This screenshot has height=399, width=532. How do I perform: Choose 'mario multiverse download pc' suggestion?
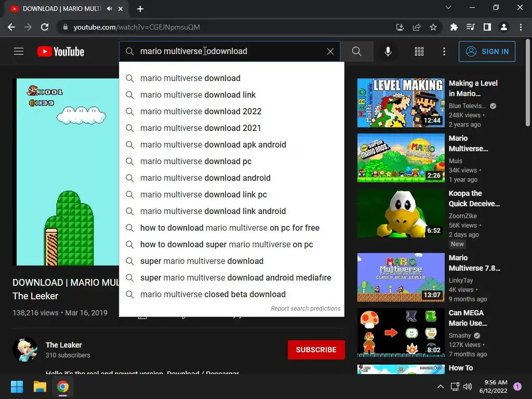coord(231,161)
